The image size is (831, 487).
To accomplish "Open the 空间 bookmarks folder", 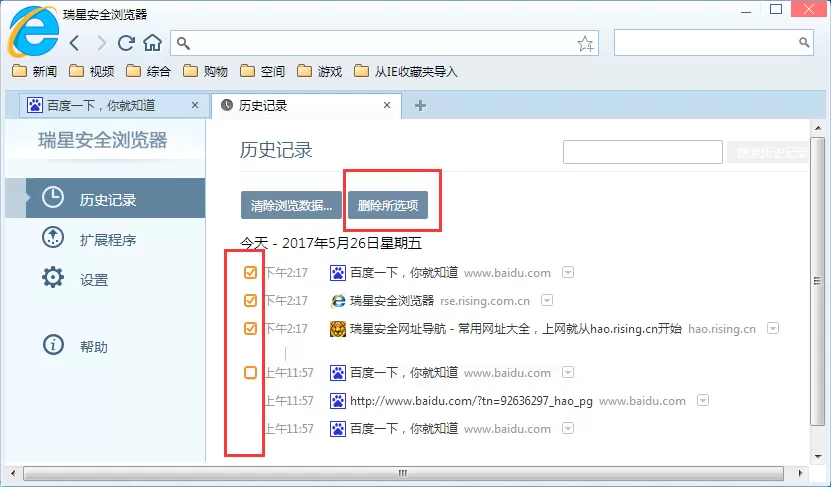I will click(262, 71).
